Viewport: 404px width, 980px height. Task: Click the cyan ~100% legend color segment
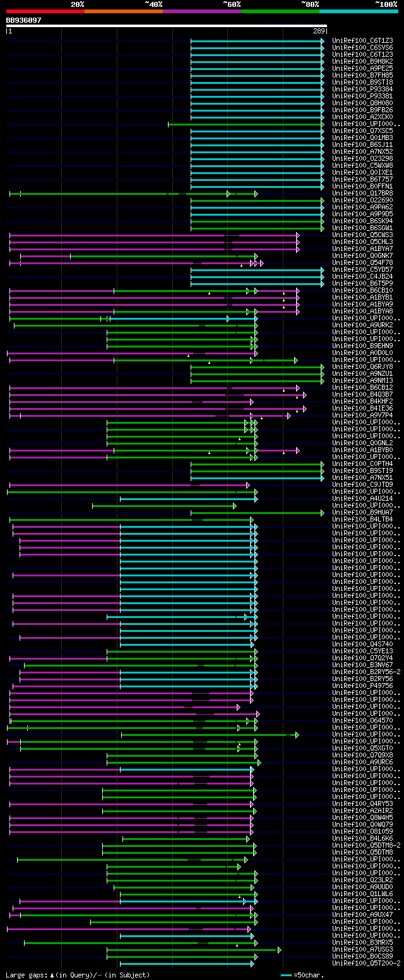(359, 11)
